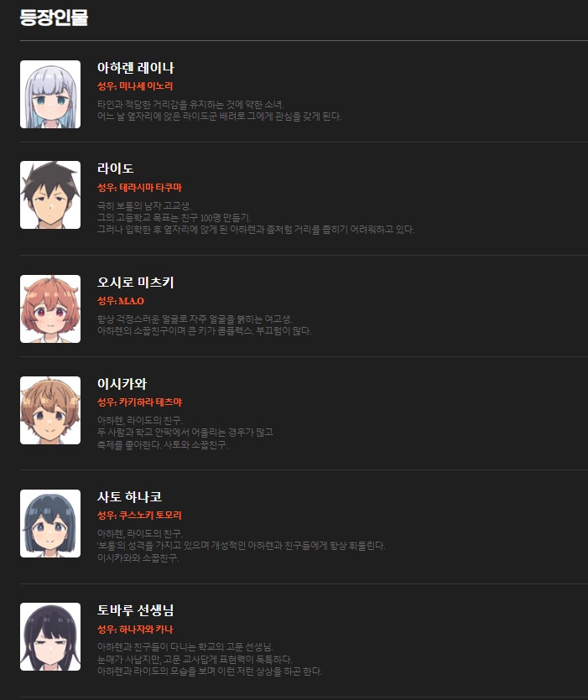Select Raido's dark spiky-hair portrait
This screenshot has height=700, width=588.
point(50,195)
